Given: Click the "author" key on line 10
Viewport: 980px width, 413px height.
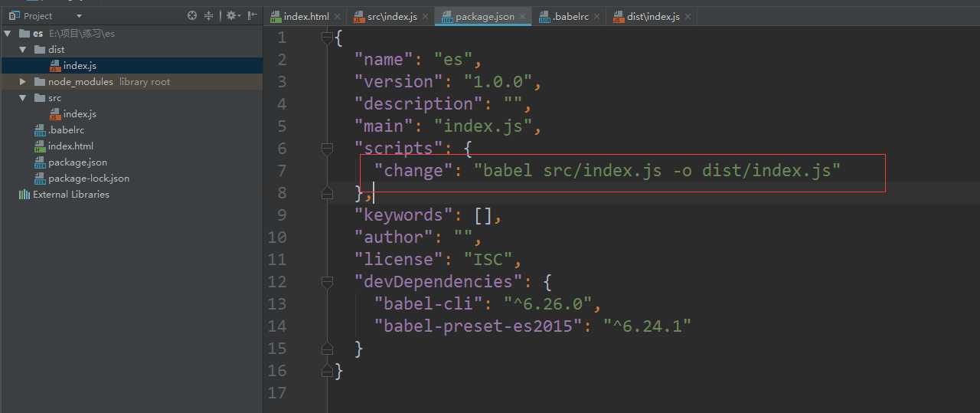Looking at the screenshot, I should pos(394,237).
